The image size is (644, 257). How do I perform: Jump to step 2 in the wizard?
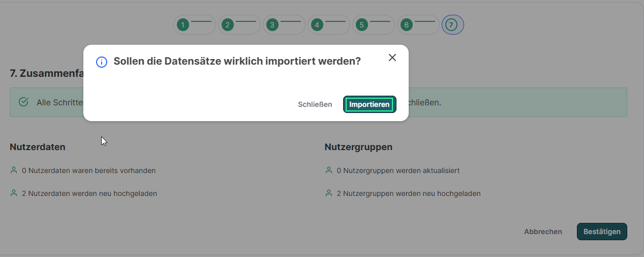228,24
